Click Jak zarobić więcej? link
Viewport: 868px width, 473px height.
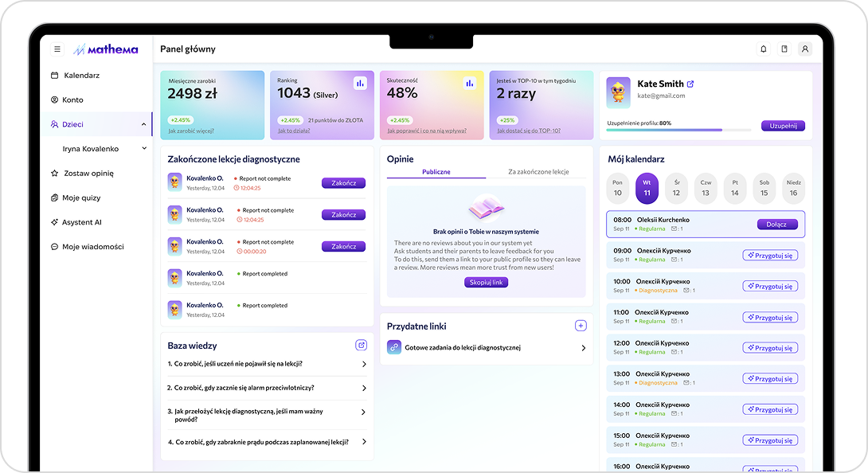click(191, 131)
